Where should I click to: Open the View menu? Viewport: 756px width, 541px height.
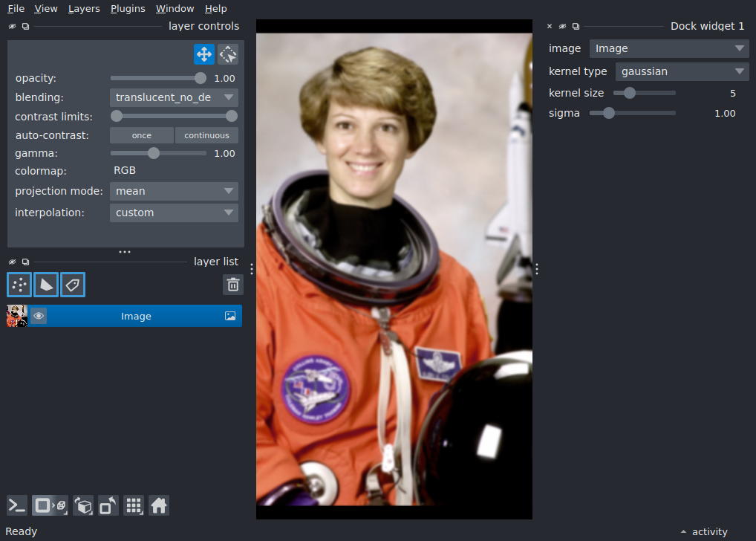click(46, 9)
